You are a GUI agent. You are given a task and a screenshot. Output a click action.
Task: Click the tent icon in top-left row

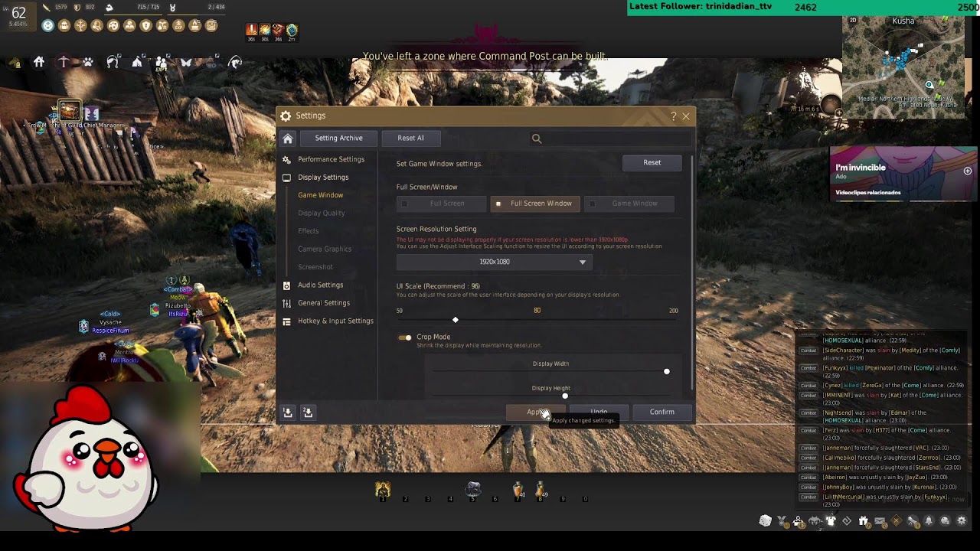point(137,62)
